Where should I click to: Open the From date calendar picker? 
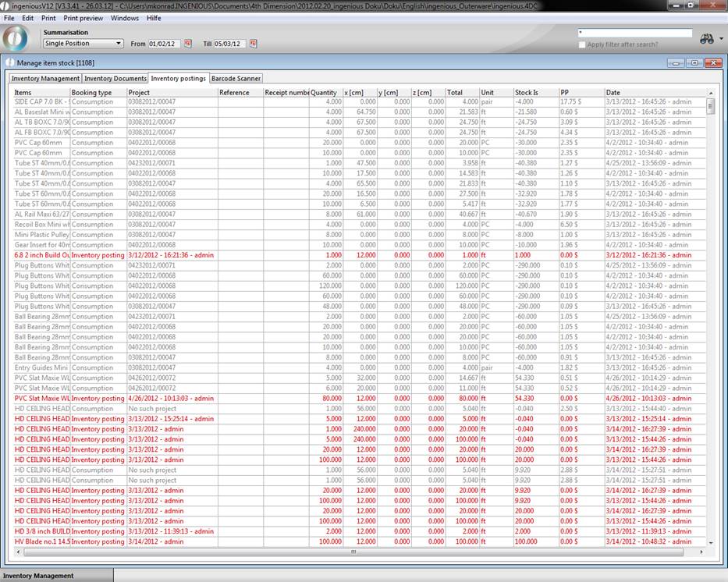coord(188,44)
